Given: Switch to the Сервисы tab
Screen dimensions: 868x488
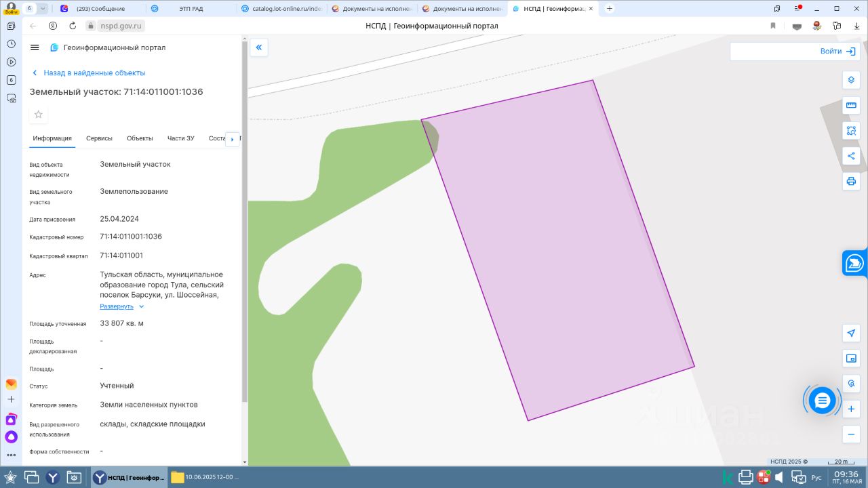Looking at the screenshot, I should click(x=99, y=138).
